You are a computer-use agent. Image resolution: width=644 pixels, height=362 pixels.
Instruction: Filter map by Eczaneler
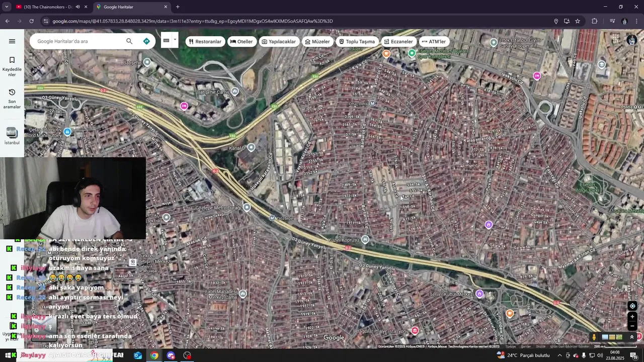point(398,42)
